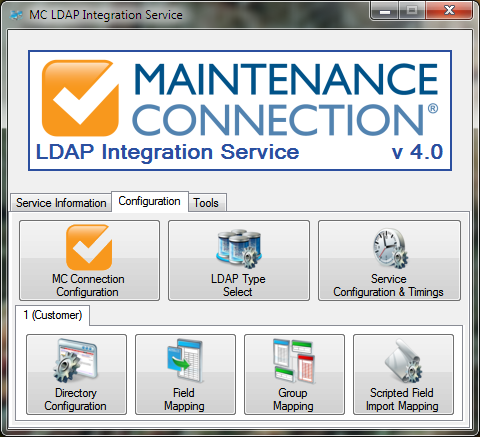Open Field Mapping settings

click(185, 374)
